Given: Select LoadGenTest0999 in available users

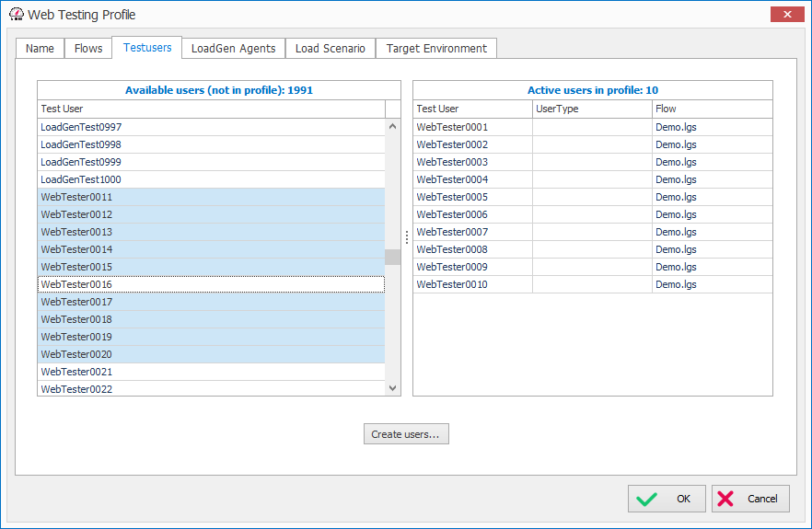Looking at the screenshot, I should coord(212,162).
